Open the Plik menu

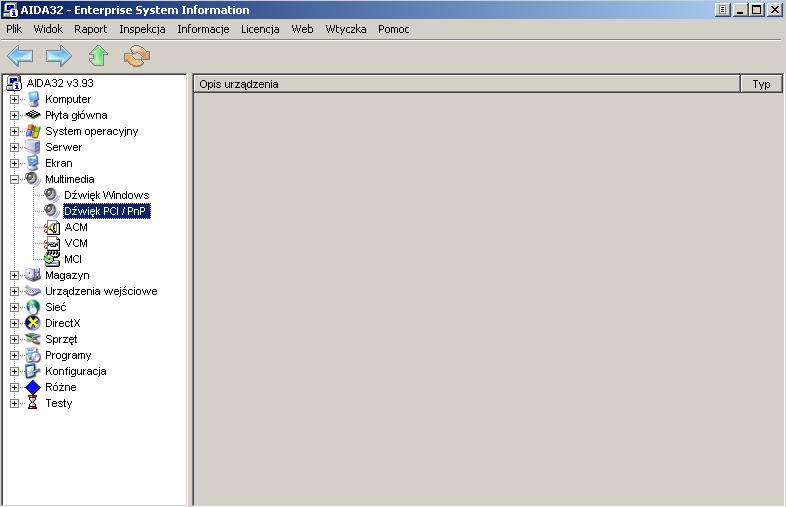[x=14, y=29]
